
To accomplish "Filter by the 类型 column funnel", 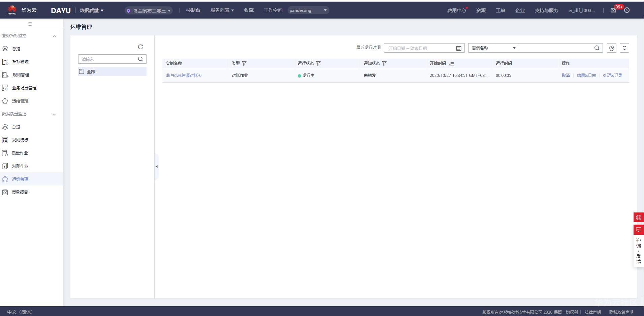I will [244, 63].
